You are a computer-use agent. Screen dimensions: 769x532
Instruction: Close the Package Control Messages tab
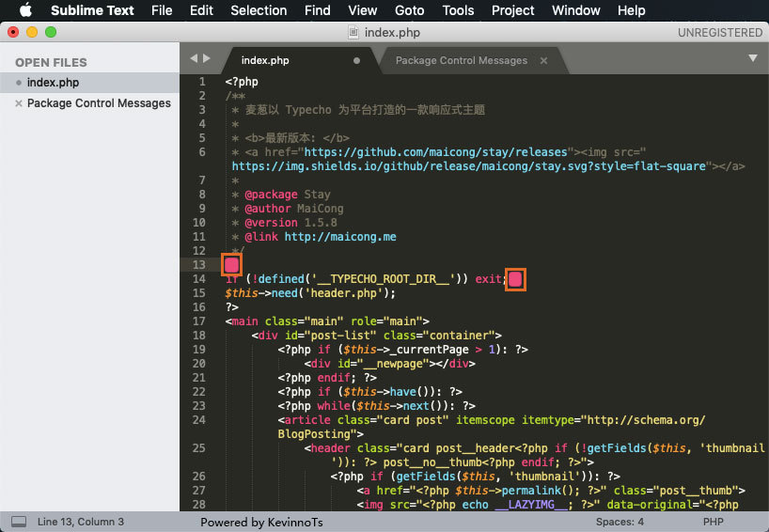pyautogui.click(x=543, y=61)
